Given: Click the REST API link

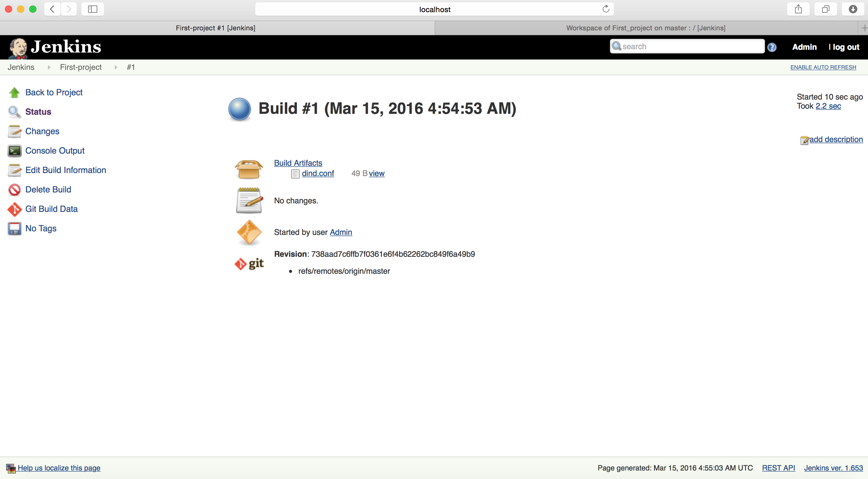Looking at the screenshot, I should tap(778, 468).
